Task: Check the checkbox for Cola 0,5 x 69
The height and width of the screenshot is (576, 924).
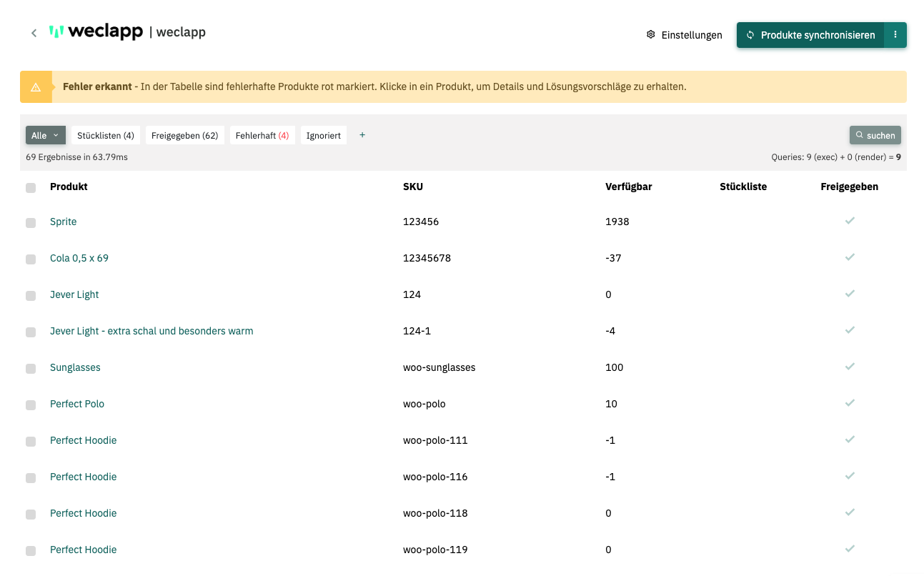Action: [31, 259]
